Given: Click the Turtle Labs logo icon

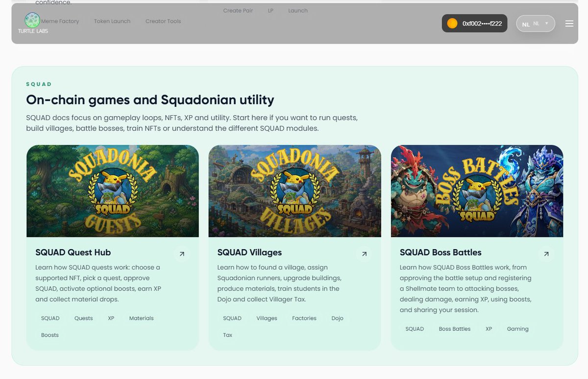Looking at the screenshot, I should (32, 20).
